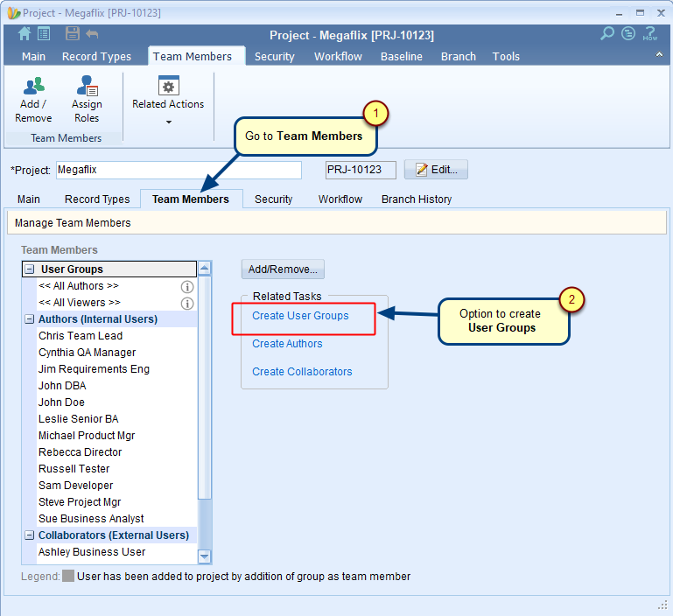Click the team list scrollbar down arrow

[205, 556]
